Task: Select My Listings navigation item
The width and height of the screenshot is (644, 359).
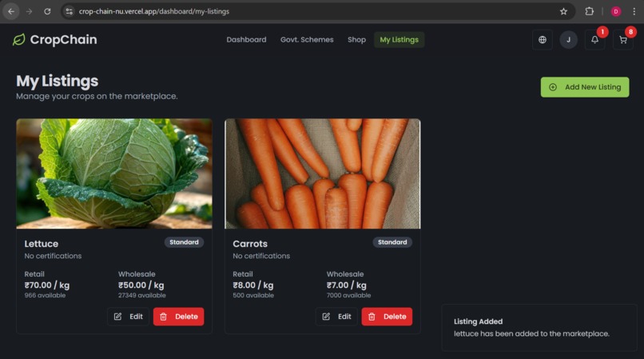Action: [400, 40]
